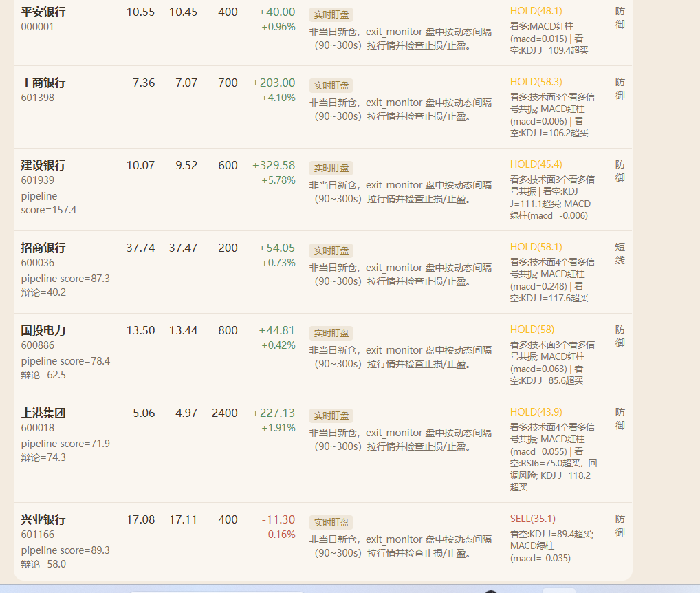The height and width of the screenshot is (593, 700).
Task: Click the -0.16% return figure
Action: coord(279,535)
